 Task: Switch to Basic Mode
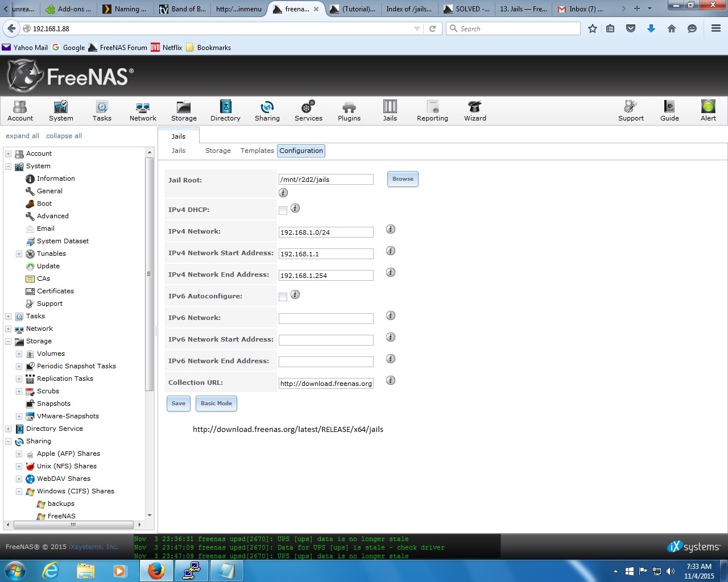(x=216, y=404)
